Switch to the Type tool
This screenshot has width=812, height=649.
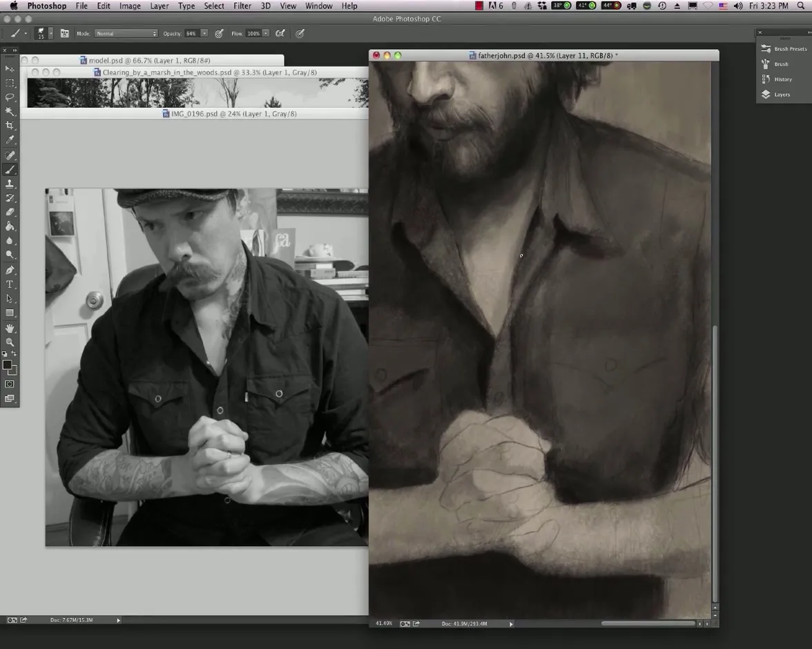point(10,284)
